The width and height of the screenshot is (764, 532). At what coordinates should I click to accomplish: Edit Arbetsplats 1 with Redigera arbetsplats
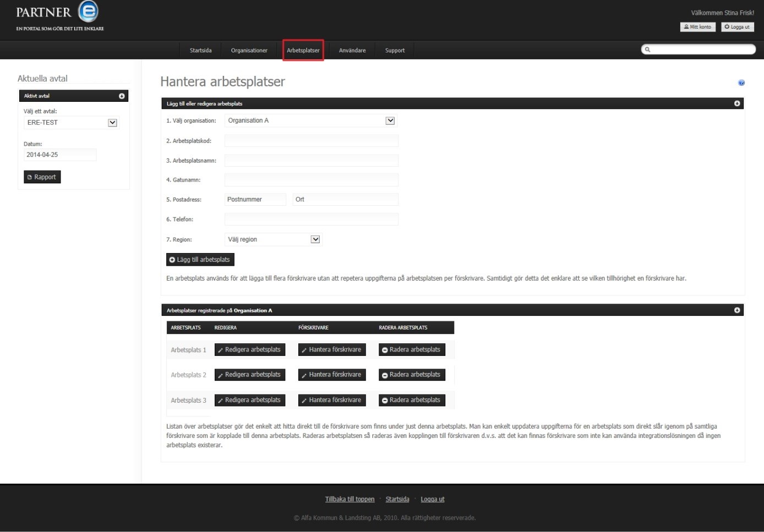point(250,350)
